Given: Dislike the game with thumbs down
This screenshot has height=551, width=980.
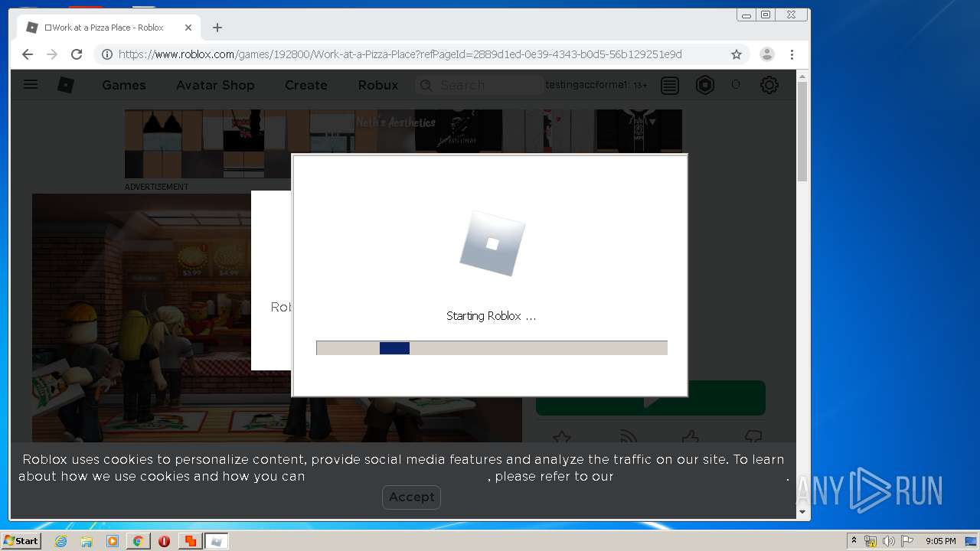Looking at the screenshot, I should tap(754, 437).
